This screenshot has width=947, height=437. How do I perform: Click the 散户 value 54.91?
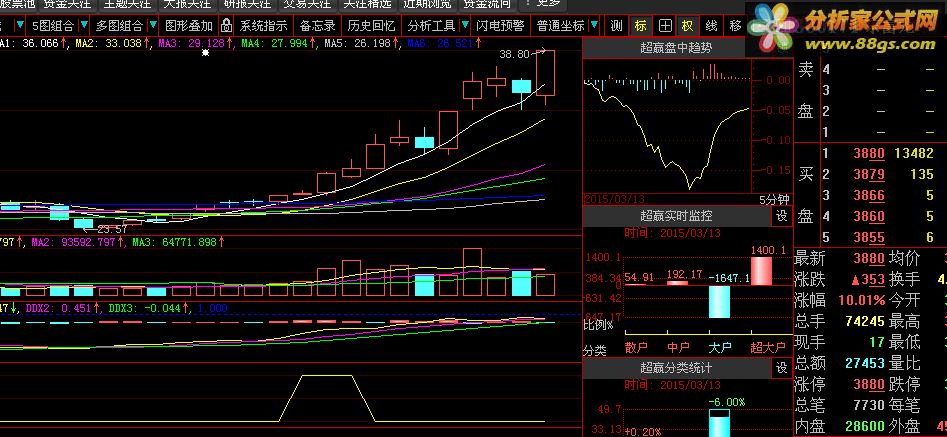(x=639, y=278)
